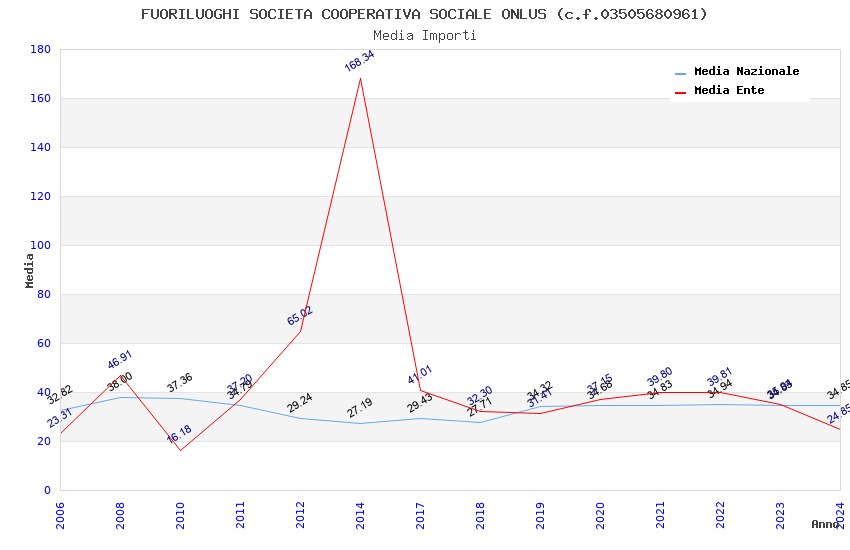Click the Media Importi subtitle
Viewport: 850px width, 550px height.
[424, 36]
